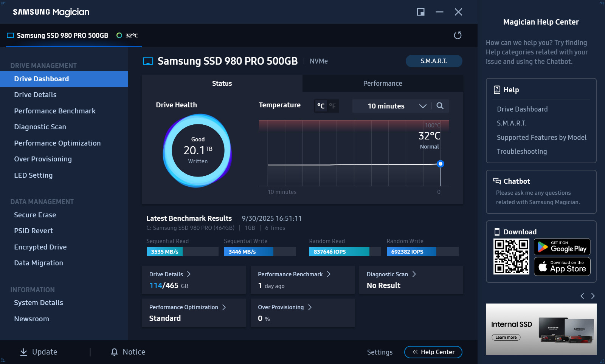Click the Drive Health circular gauge

197,150
